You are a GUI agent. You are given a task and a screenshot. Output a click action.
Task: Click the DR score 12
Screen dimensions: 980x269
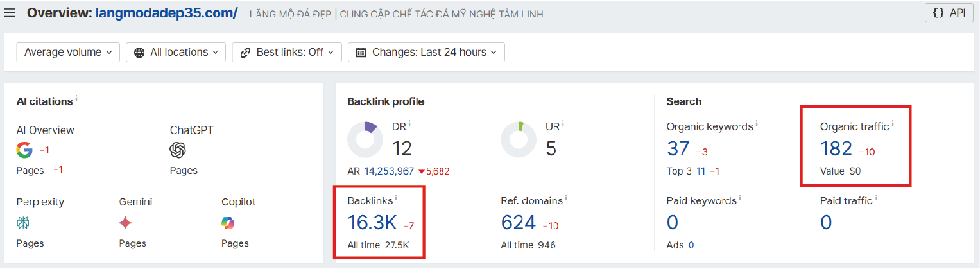tap(402, 149)
